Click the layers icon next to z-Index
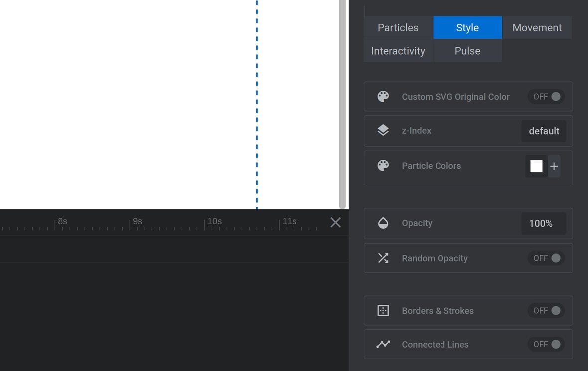The height and width of the screenshot is (371, 588). [383, 130]
